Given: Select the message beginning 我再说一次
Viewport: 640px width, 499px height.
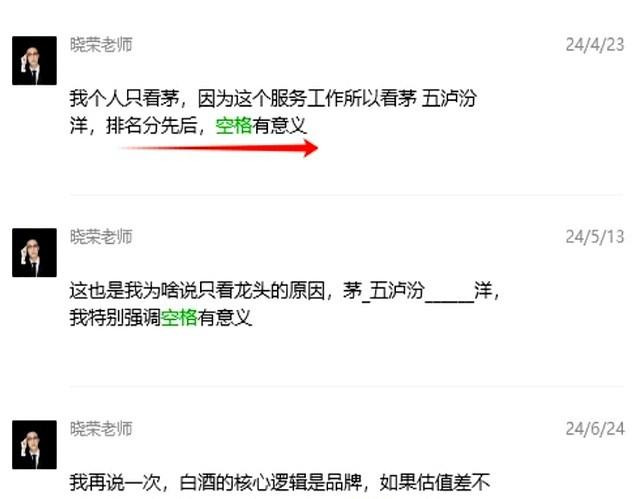Looking at the screenshot, I should 280,483.
